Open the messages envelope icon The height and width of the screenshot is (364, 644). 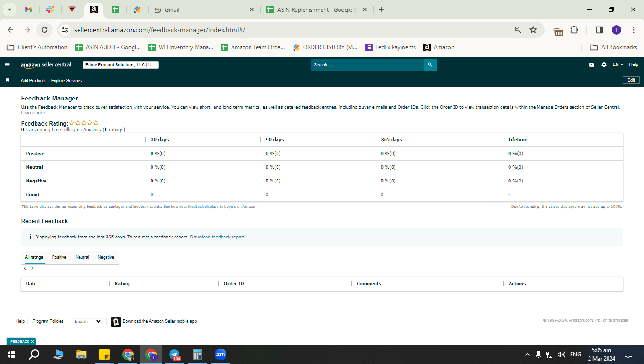(591, 65)
